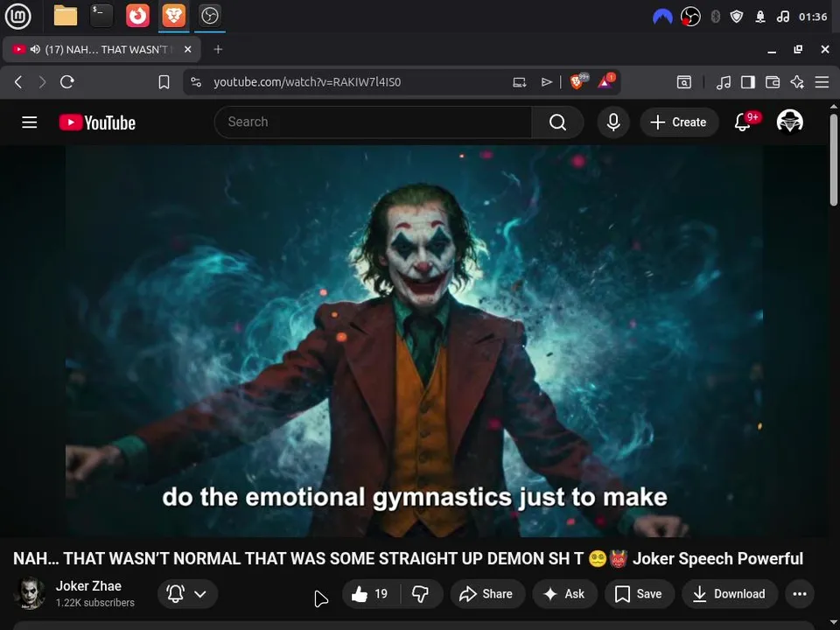Bookmark this page
This screenshot has width=840, height=630.
point(164,82)
